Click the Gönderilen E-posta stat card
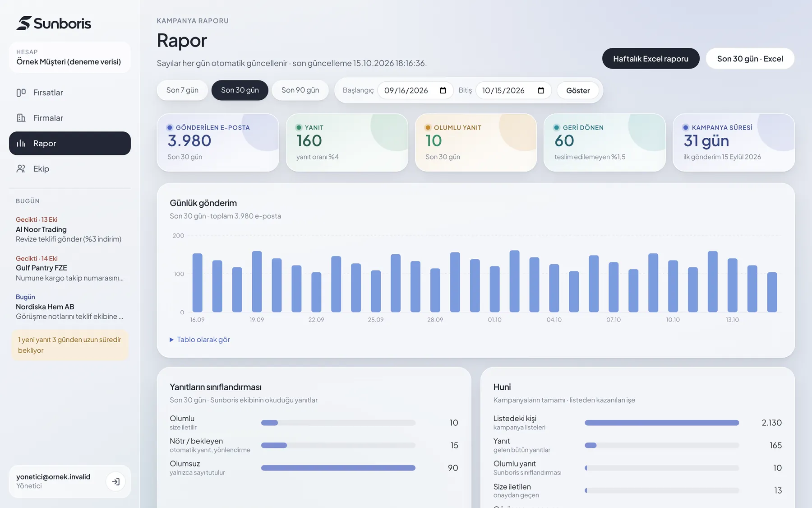Image resolution: width=812 pixels, height=508 pixels. pyautogui.click(x=218, y=143)
